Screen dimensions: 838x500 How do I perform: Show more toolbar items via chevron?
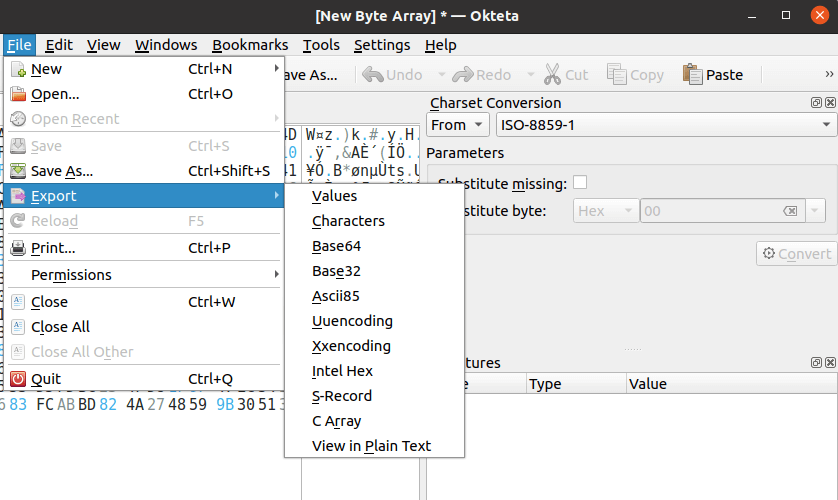[x=829, y=74]
